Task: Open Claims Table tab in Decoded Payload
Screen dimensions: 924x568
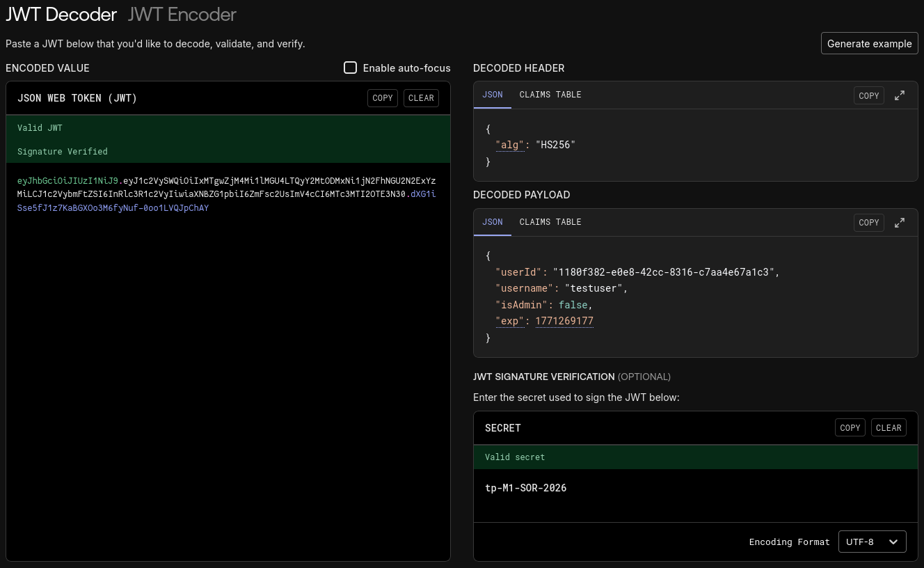Action: [x=550, y=222]
